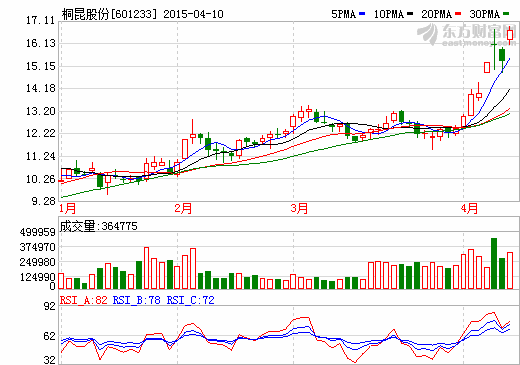Select the 1月 month label
Viewport: 520px width, 365px height.
(x=68, y=208)
